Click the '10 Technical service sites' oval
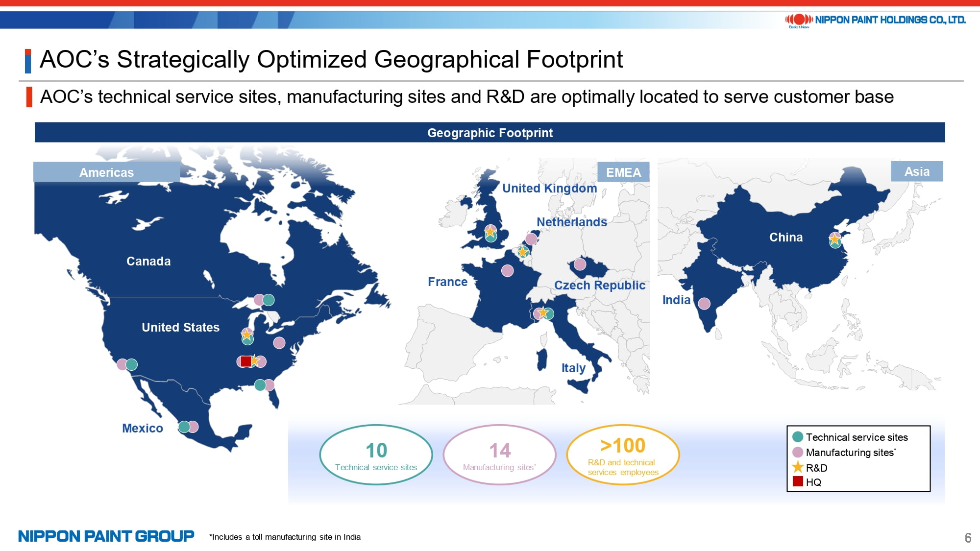 [376, 455]
